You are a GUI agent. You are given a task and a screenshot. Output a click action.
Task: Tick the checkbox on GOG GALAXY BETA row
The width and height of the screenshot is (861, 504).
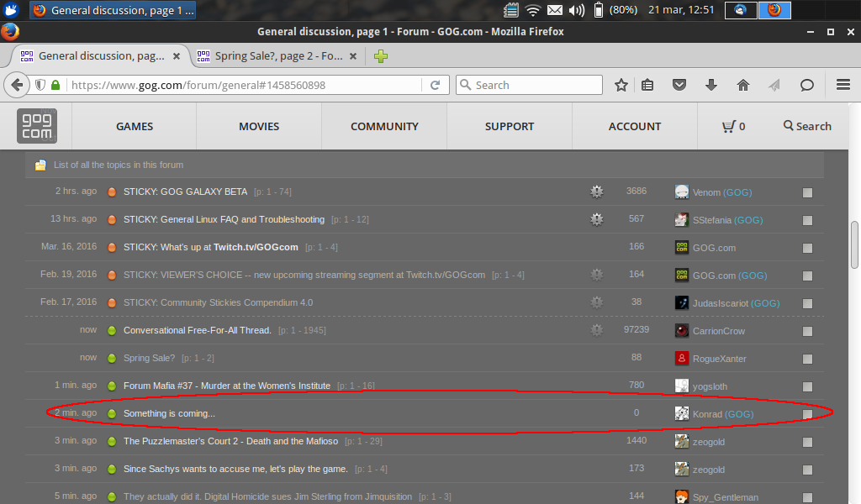tap(807, 192)
